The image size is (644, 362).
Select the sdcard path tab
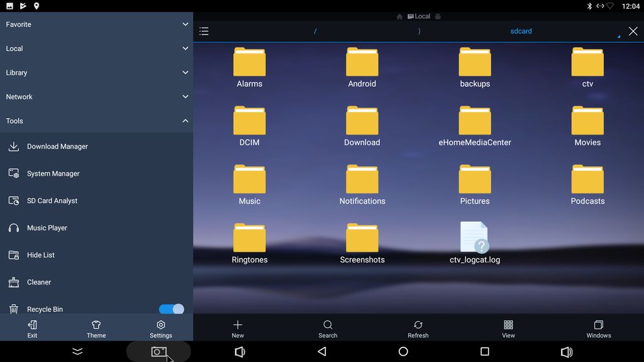(521, 31)
